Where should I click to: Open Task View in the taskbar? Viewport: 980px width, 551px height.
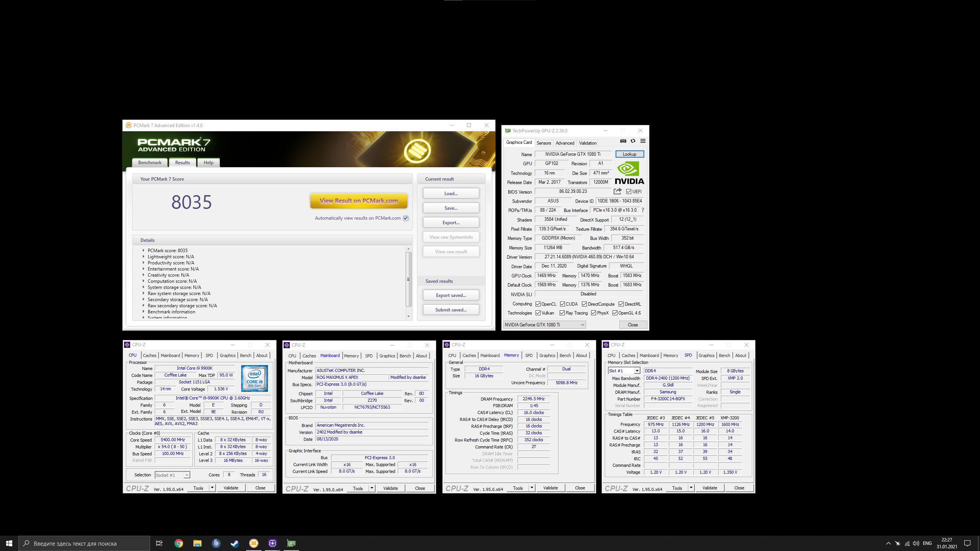[159, 543]
